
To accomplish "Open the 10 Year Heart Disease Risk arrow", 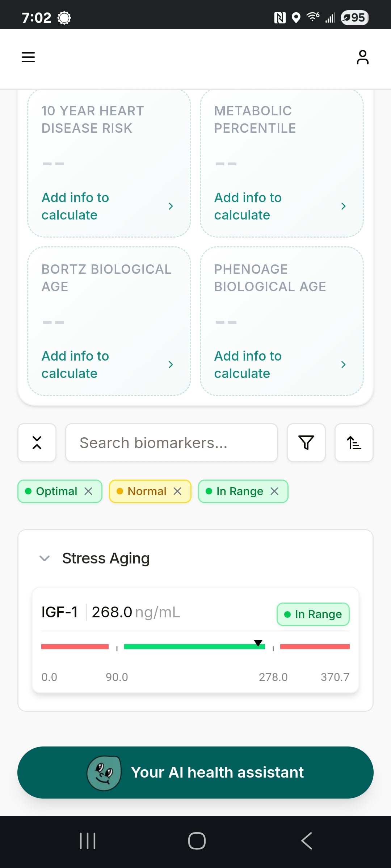I will click(x=171, y=206).
